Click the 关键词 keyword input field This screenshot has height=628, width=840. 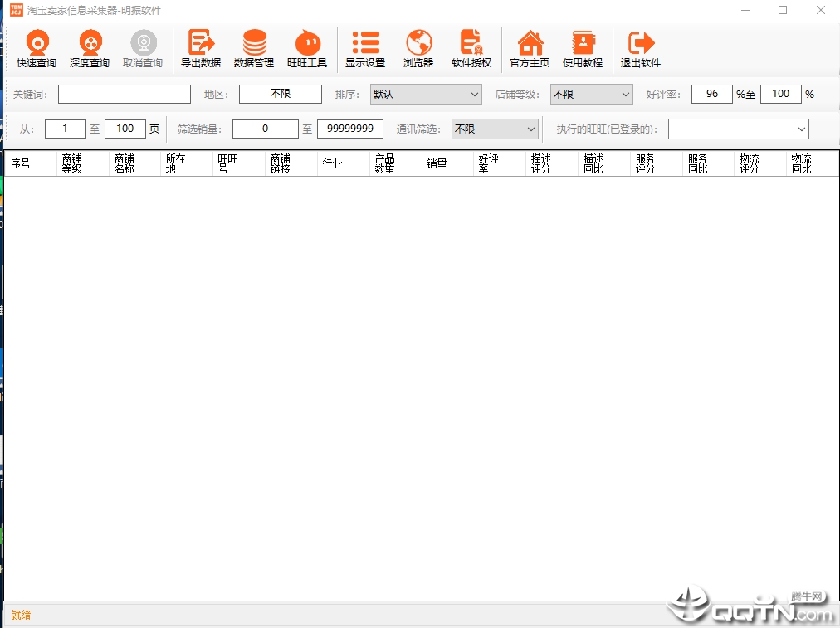125,95
